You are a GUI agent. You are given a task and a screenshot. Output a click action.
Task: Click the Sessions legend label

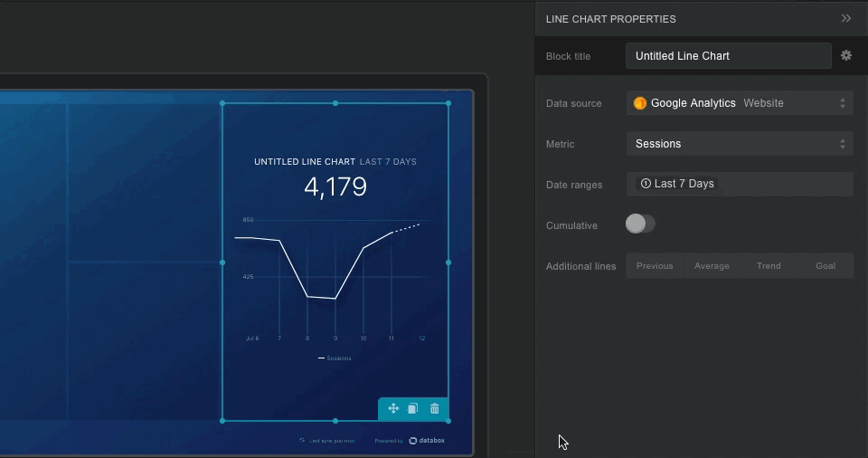(x=339, y=358)
